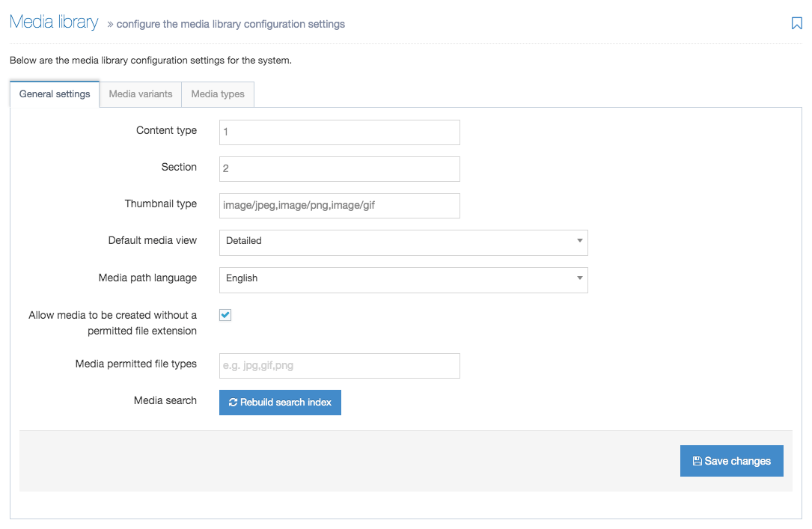Uncheck the allow media without permitted extension checkbox
The image size is (812, 529).
(225, 315)
